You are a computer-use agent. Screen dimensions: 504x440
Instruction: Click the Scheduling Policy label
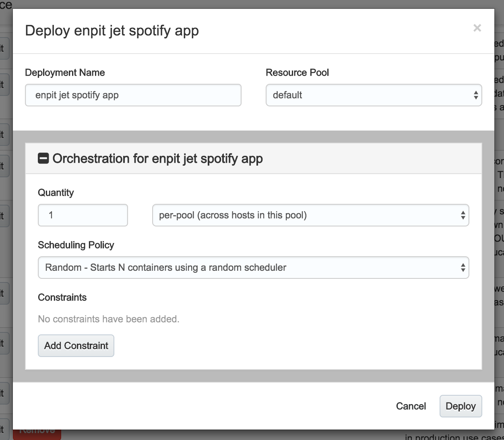76,245
